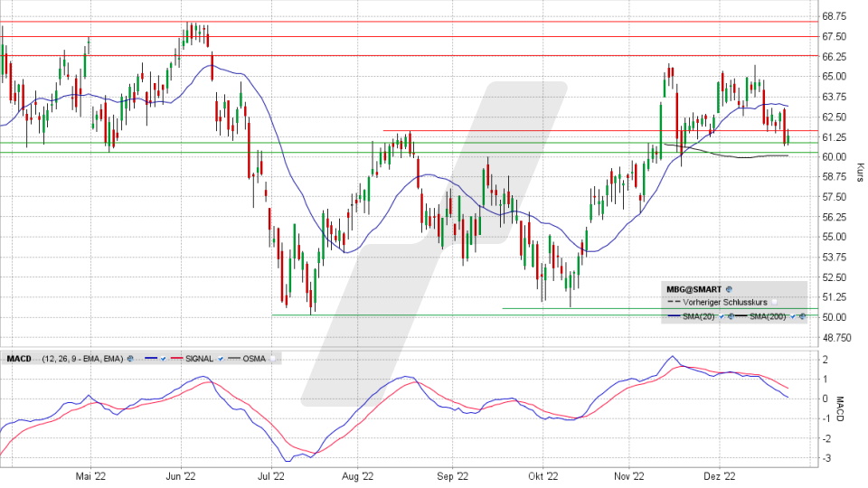The height and width of the screenshot is (488, 868).
Task: Click the Nov '22 date label
Action: (629, 476)
